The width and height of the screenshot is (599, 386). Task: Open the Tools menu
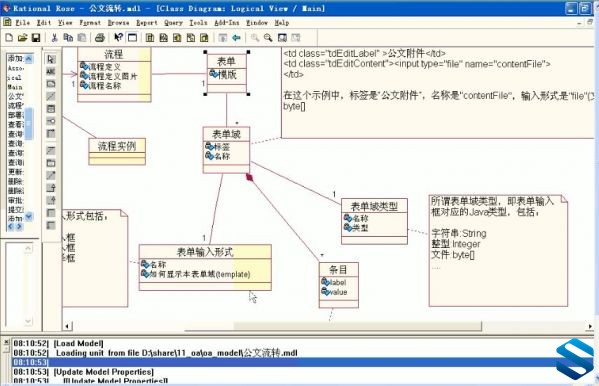coord(198,23)
